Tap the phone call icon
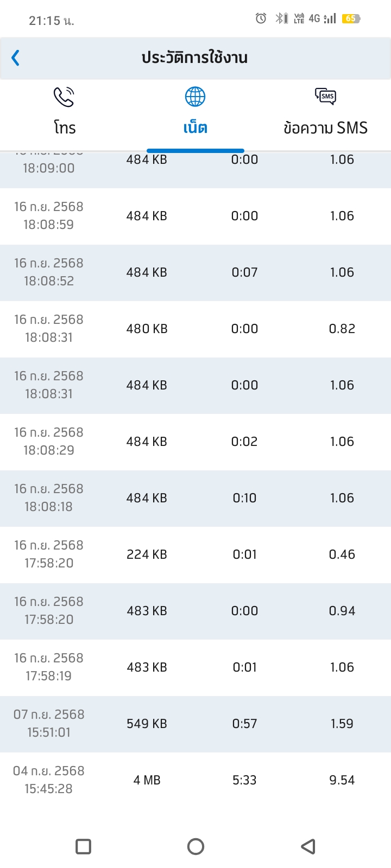 64,97
